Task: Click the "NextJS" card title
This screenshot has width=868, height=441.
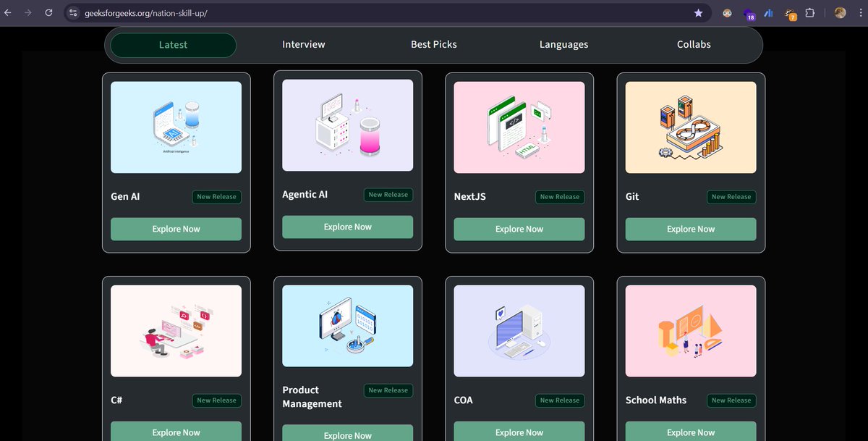Action: pyautogui.click(x=469, y=196)
